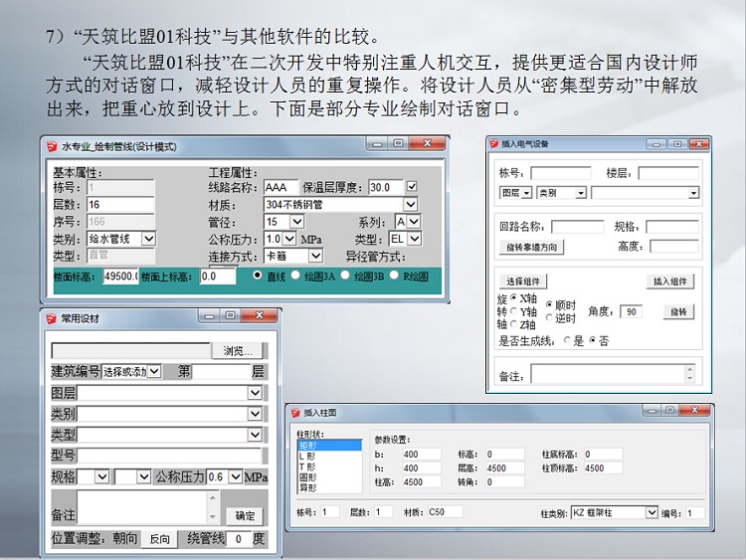The height and width of the screenshot is (560, 746).
Task: Close the 常用设材 window
Action: click(x=260, y=315)
